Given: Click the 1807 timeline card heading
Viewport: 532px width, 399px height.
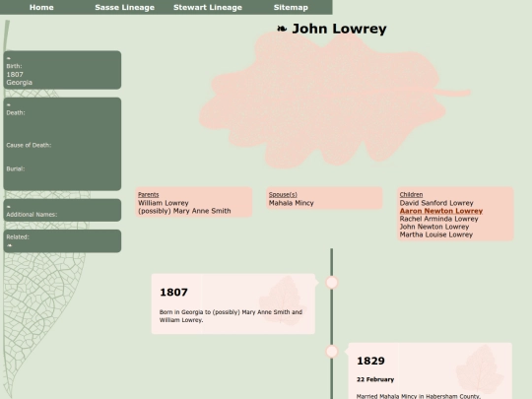Looking at the screenshot, I should [173, 293].
